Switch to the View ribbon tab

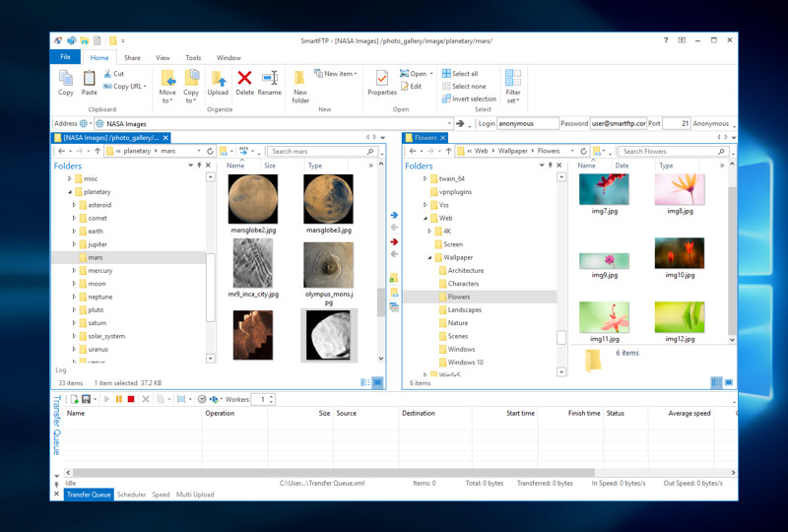pyautogui.click(x=163, y=58)
